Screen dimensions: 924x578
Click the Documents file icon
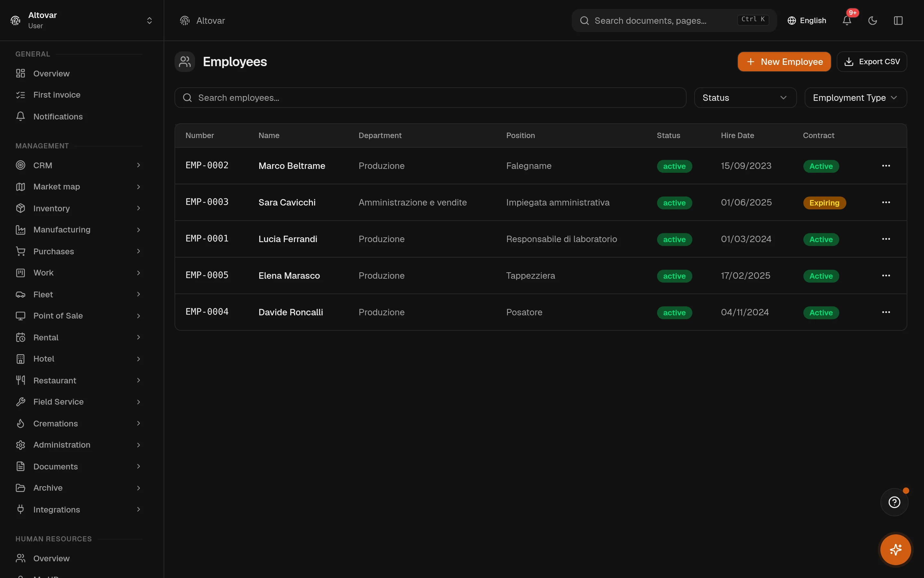pyautogui.click(x=21, y=466)
